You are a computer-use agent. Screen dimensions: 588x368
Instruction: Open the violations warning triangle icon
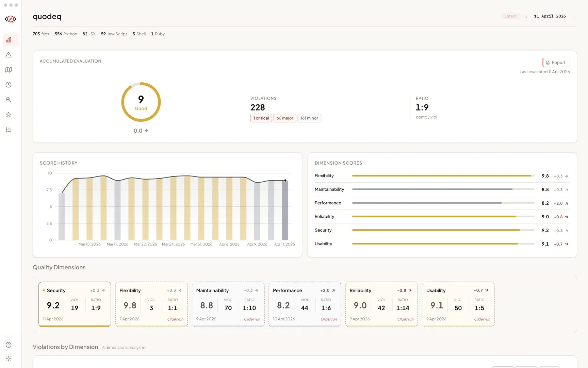click(9, 55)
